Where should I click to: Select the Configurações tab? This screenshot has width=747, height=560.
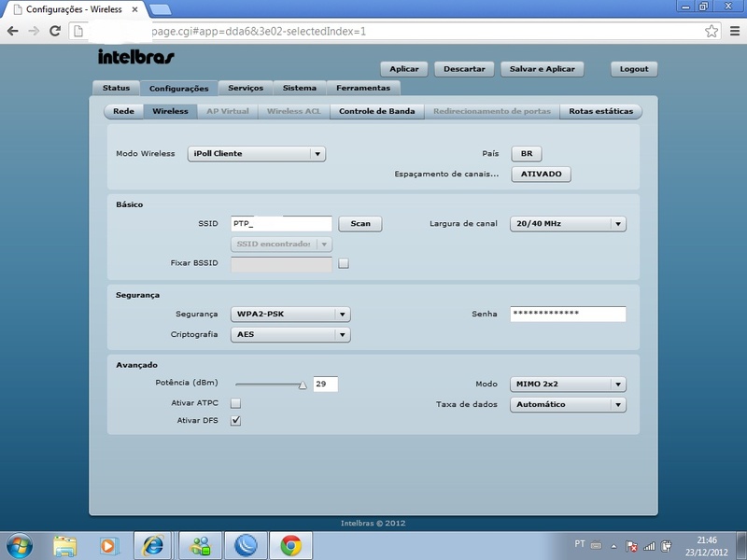pyautogui.click(x=179, y=89)
